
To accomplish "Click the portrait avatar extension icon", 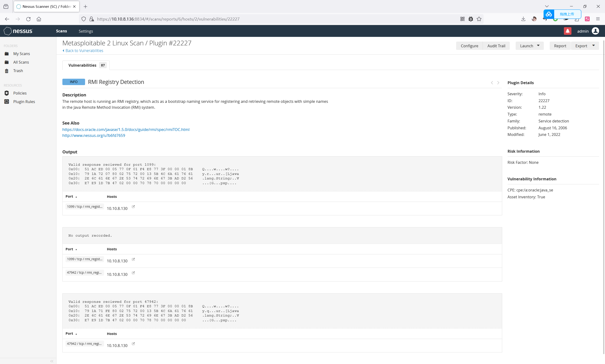I will pyautogui.click(x=534, y=19).
